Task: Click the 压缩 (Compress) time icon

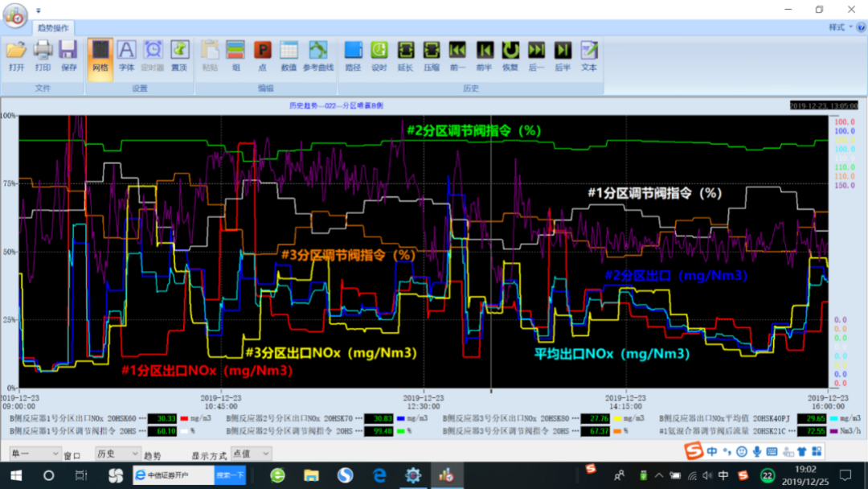Action: click(432, 55)
